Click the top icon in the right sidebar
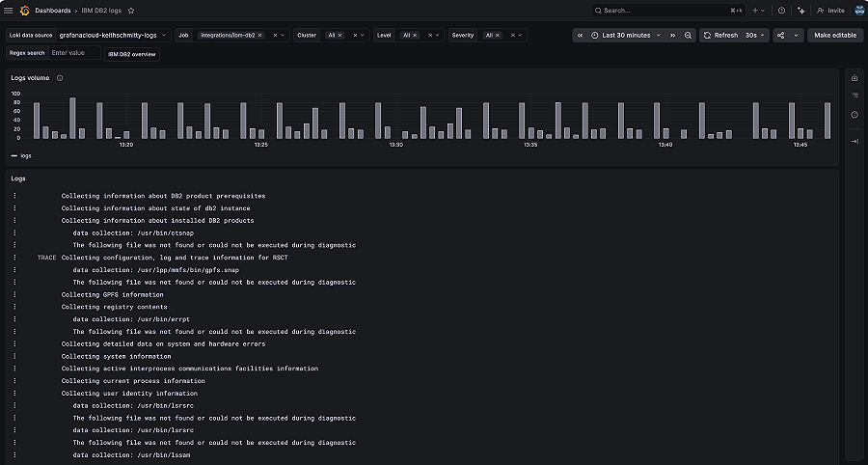Screen dimensions: 868x465 854,78
